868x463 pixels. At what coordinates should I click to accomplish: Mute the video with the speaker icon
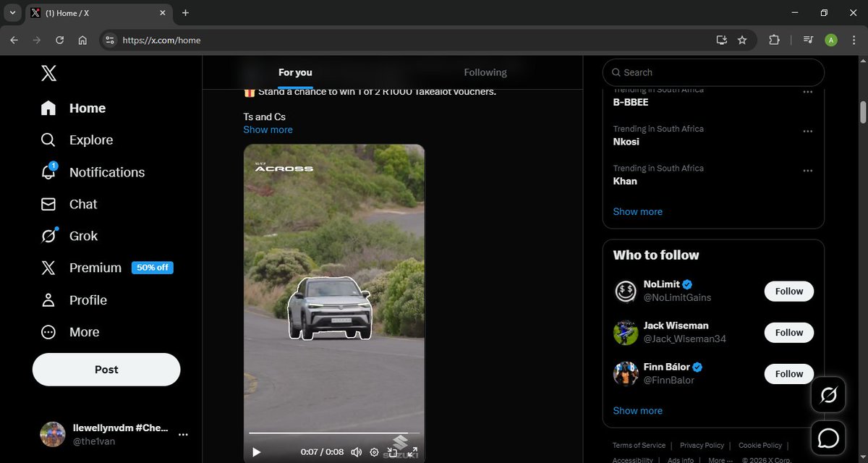pos(356,452)
